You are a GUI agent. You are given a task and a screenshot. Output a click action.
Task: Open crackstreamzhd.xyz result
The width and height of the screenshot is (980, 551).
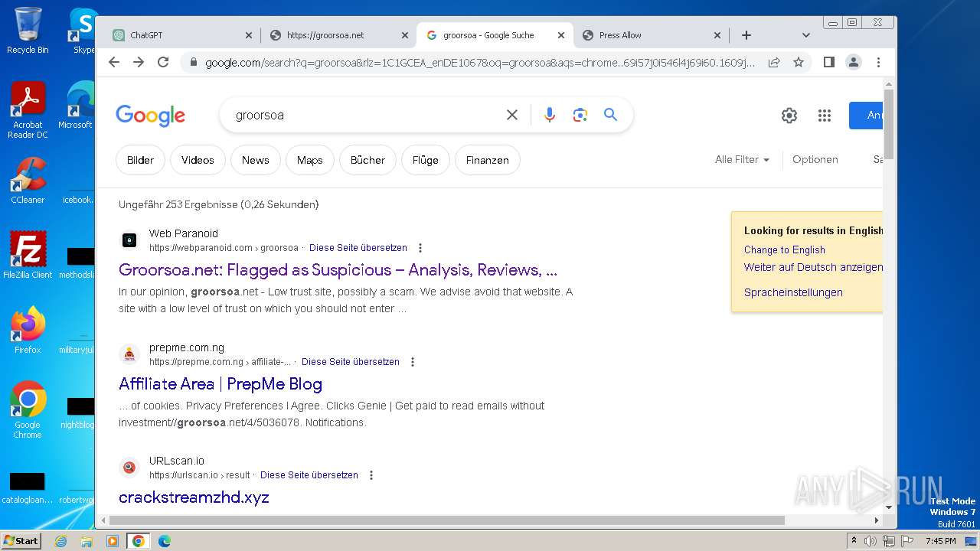pos(194,497)
